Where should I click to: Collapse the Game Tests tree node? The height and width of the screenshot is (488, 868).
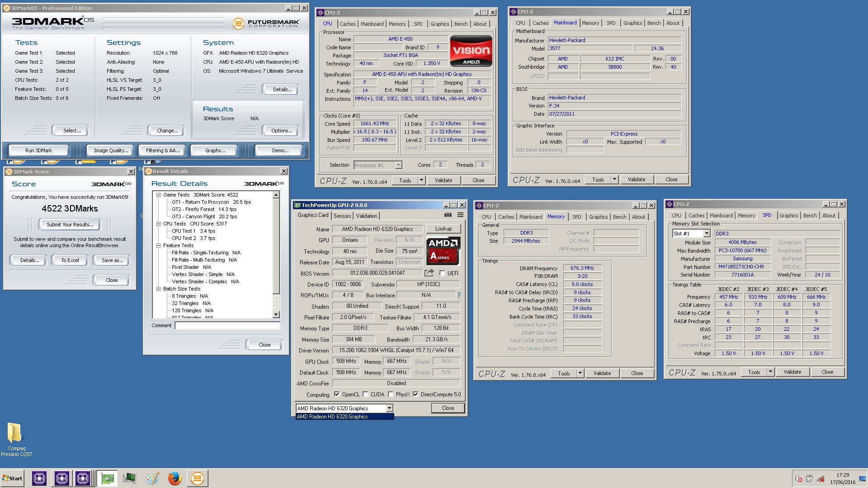coord(159,195)
